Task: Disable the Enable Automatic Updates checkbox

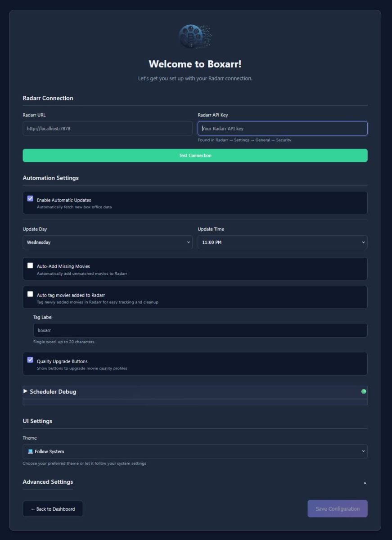Action: point(30,198)
